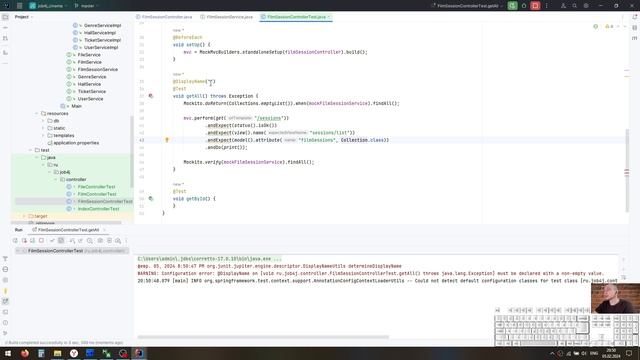Open the main hamburger menu
The height and width of the screenshot is (360, 640).
pos(19,6)
